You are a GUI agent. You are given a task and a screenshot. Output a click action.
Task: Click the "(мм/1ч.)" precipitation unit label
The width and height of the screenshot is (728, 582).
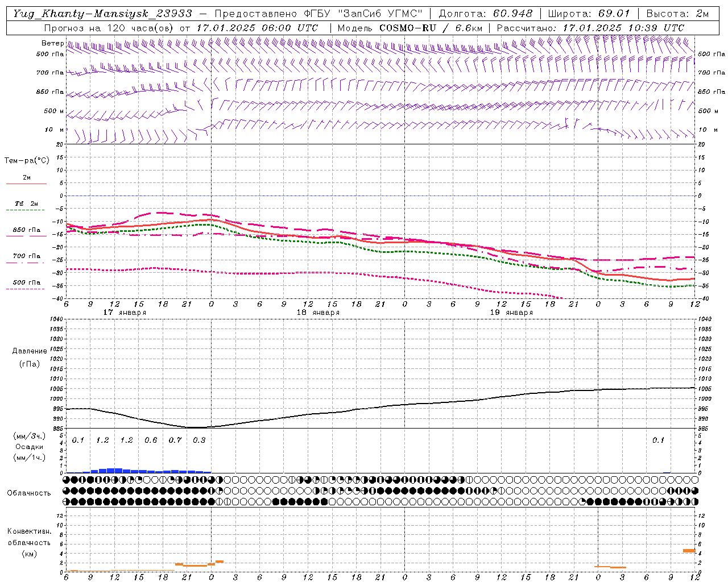point(29,458)
